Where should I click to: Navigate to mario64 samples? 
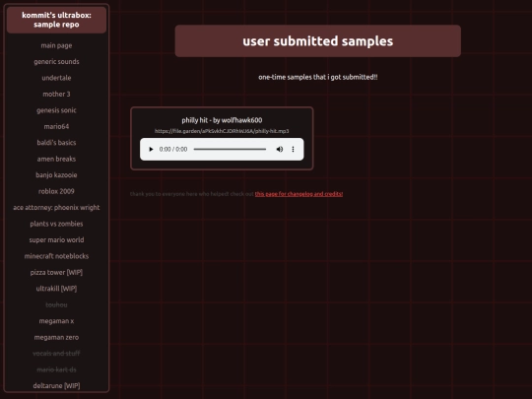click(x=56, y=126)
